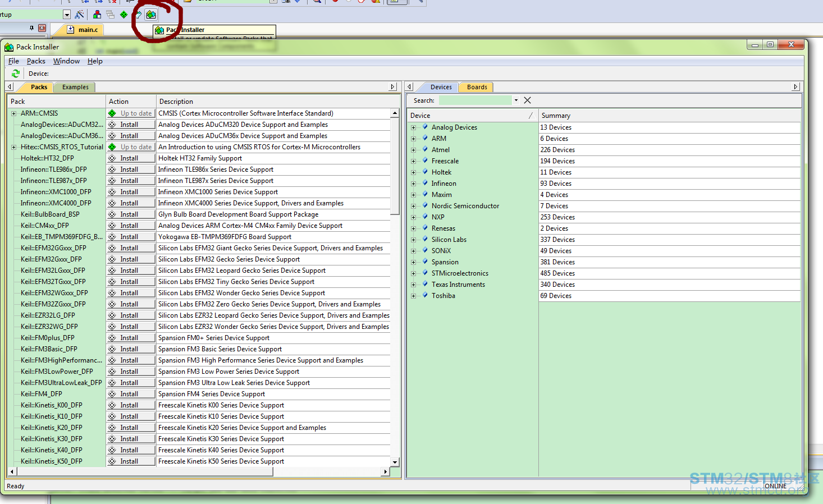Click the Packs list horizontal scrollbar thumb

click(145, 472)
